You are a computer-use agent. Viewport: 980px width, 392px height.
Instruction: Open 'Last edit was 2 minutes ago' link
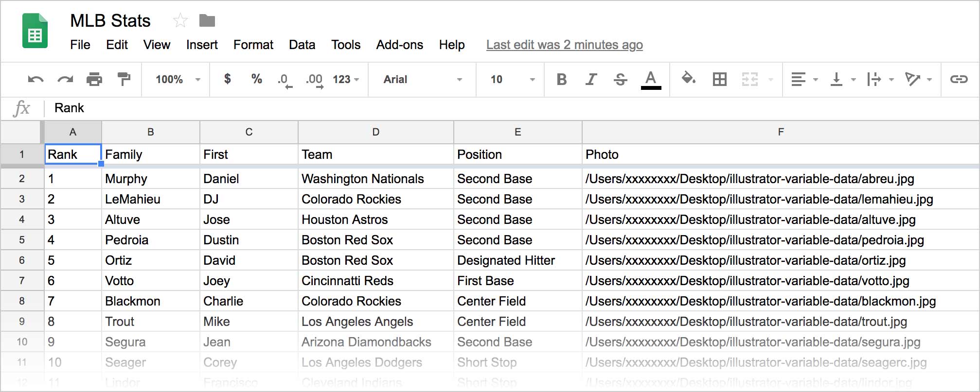point(565,45)
